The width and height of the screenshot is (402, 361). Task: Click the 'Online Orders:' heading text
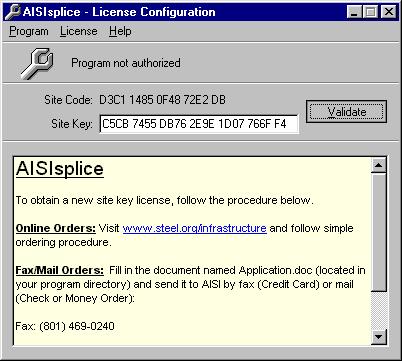pyautogui.click(x=56, y=228)
